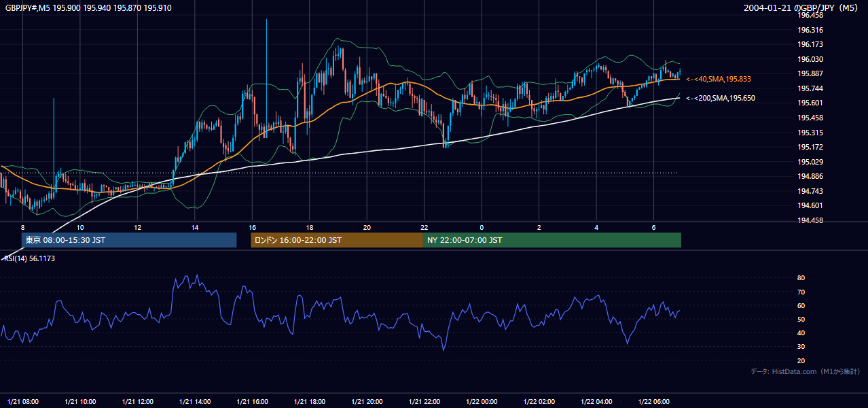Click price axis label 195.029

[x=810, y=162]
